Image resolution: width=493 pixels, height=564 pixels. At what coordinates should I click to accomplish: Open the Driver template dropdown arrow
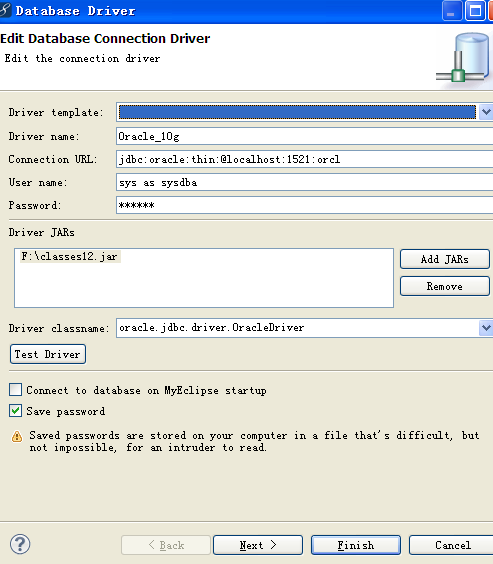click(x=486, y=112)
